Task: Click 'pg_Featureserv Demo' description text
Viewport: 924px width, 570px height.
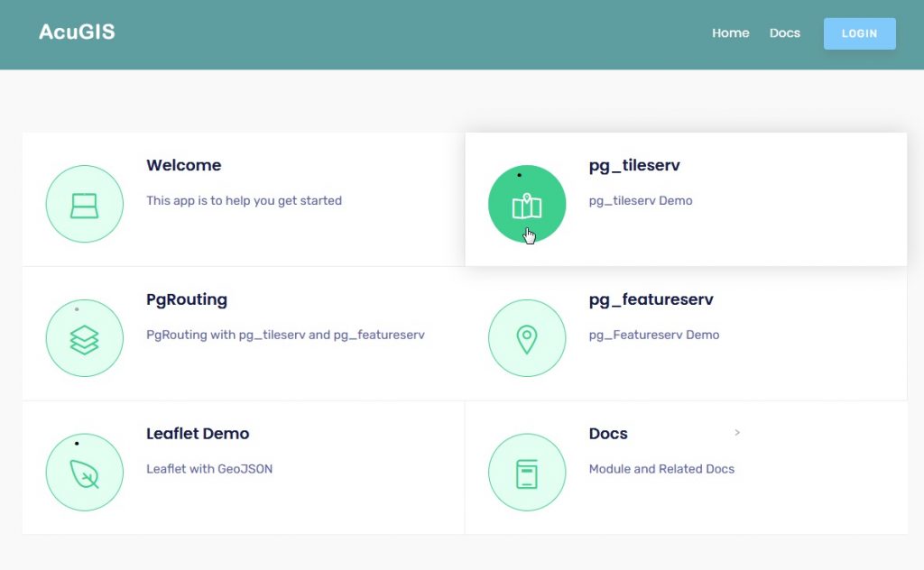Action: (x=653, y=335)
